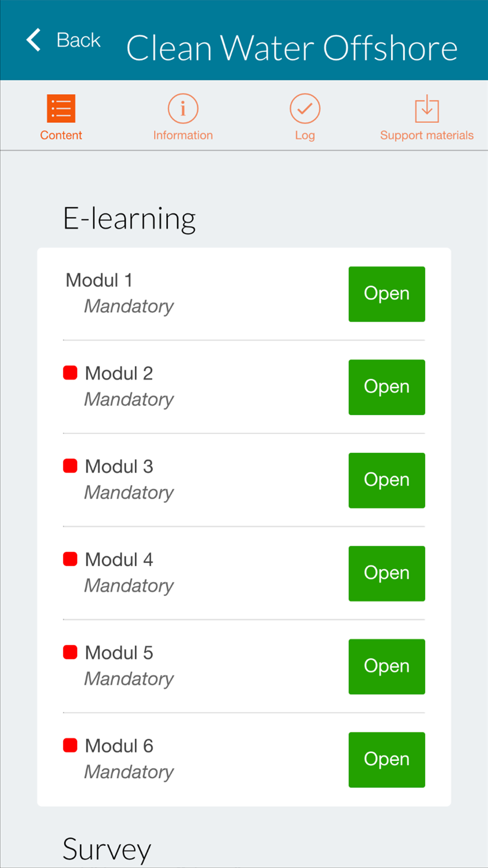Click the red status marker for Modul 6
This screenshot has width=488, height=868.
70,745
